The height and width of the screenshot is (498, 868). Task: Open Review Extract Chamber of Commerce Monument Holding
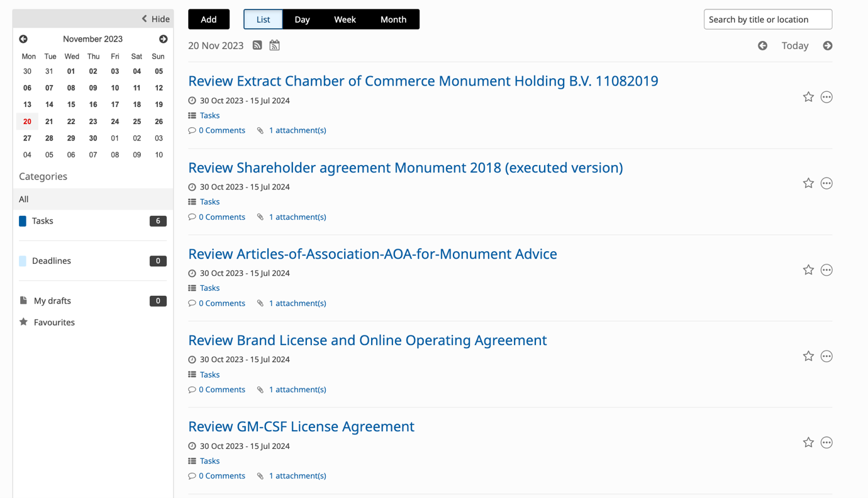[423, 81]
